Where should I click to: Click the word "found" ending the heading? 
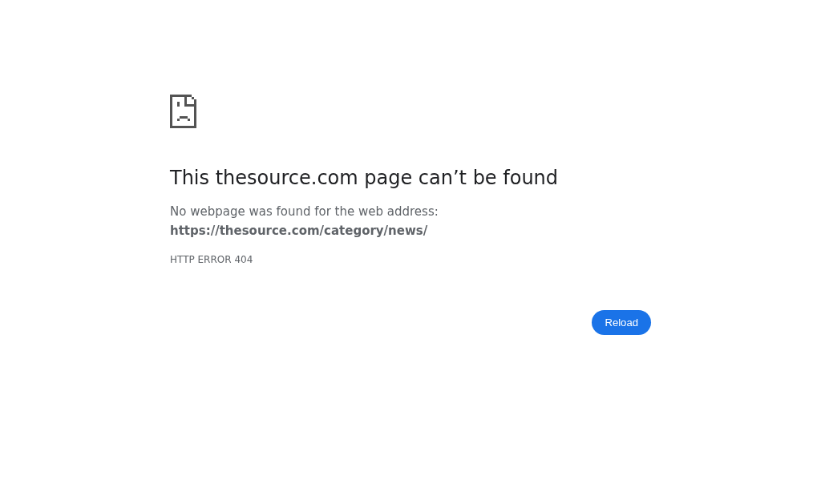(x=531, y=177)
